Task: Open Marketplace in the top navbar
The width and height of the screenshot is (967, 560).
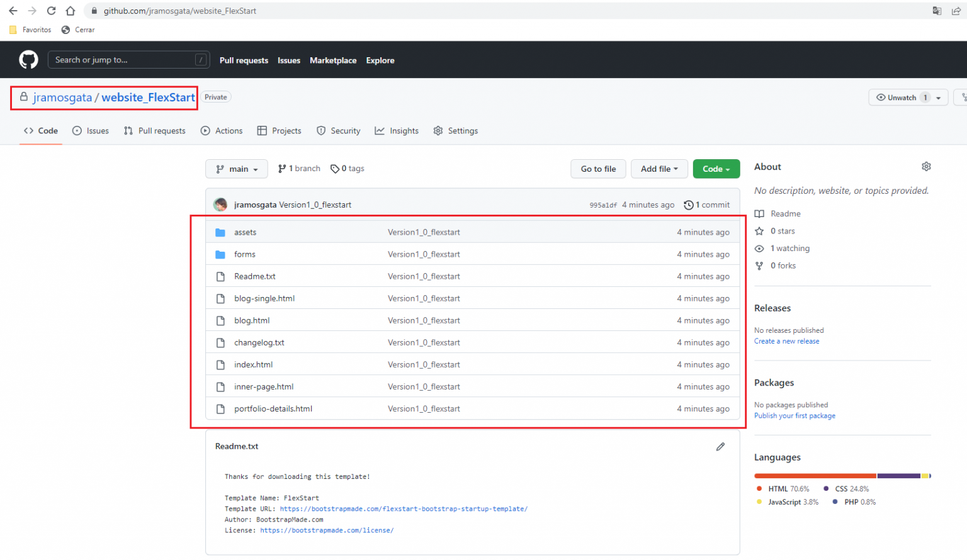Action: click(x=333, y=60)
